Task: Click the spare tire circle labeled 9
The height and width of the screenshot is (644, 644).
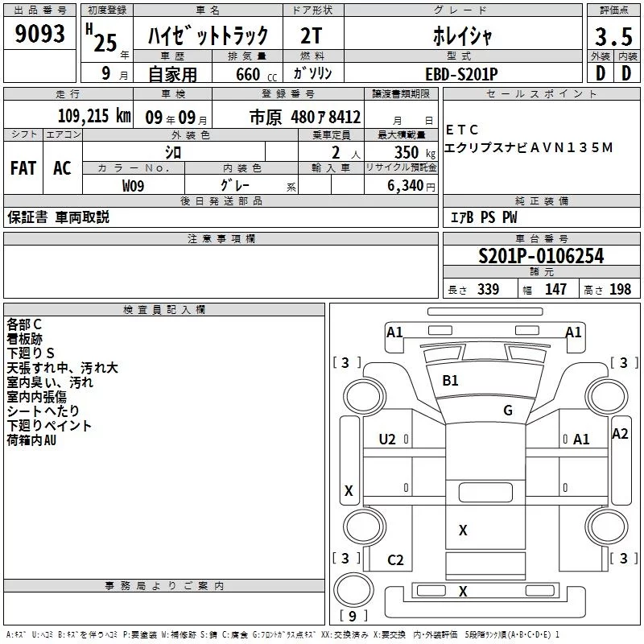Action: click(x=353, y=589)
